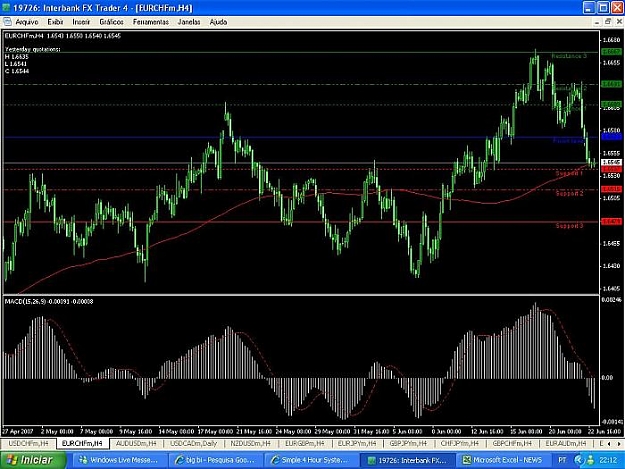Click the 22:12 system clock
The width and height of the screenshot is (625, 469).
608,460
